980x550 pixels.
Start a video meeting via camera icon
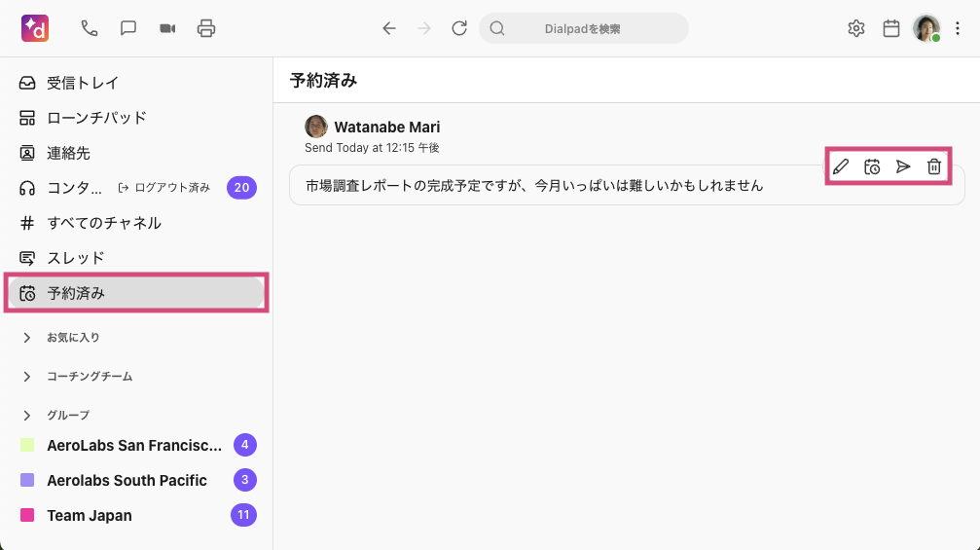click(x=167, y=28)
